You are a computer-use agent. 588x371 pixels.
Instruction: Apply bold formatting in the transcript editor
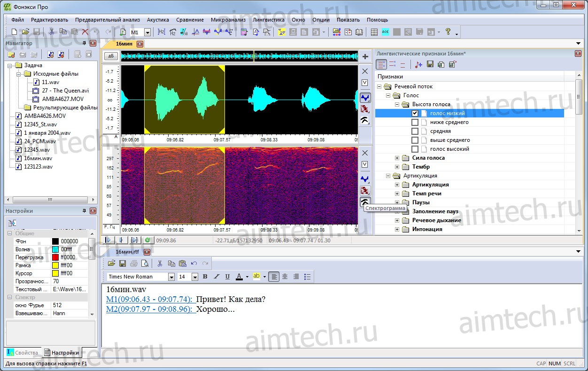pyautogui.click(x=205, y=277)
